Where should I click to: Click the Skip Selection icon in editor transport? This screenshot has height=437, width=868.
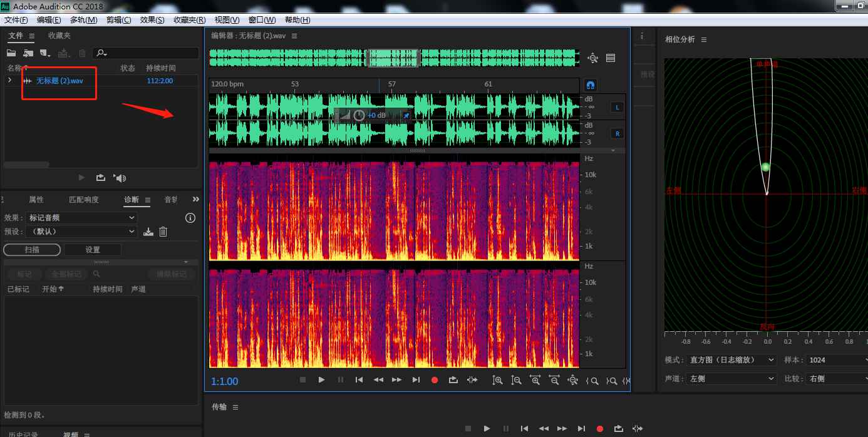coord(472,380)
